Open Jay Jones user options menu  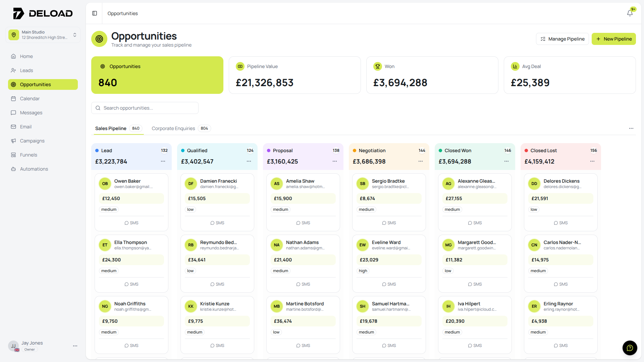pyautogui.click(x=75, y=346)
